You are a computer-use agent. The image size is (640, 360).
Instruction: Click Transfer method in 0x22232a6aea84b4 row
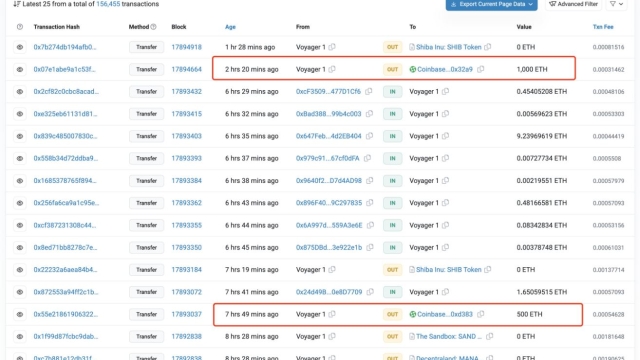[147, 270]
